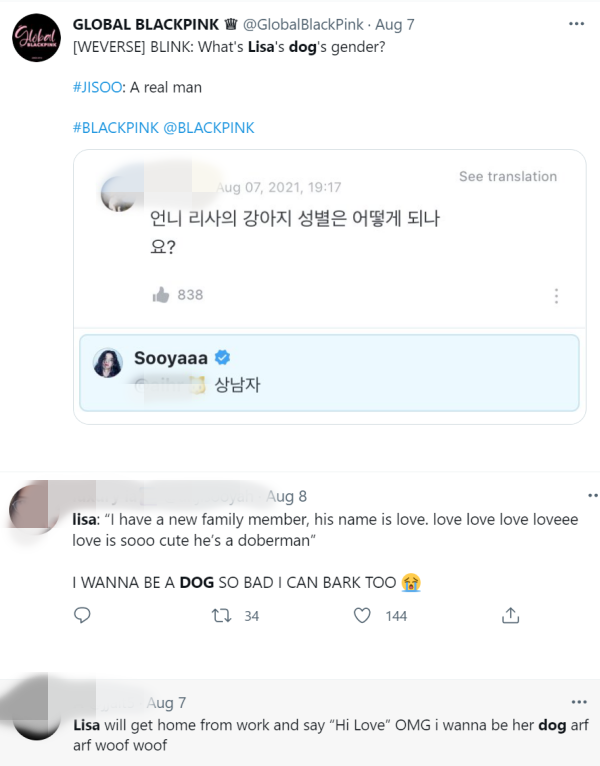Click the reply speech bubble icon
600x766 pixels.
click(x=83, y=615)
